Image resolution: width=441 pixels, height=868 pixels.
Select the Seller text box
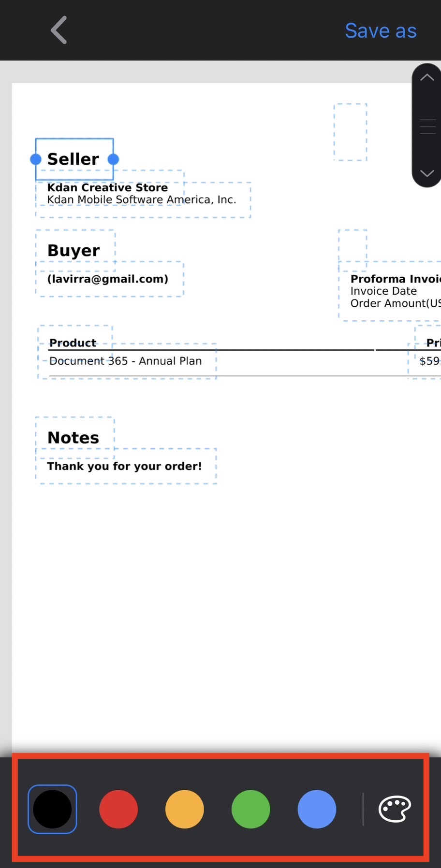pyautogui.click(x=74, y=159)
